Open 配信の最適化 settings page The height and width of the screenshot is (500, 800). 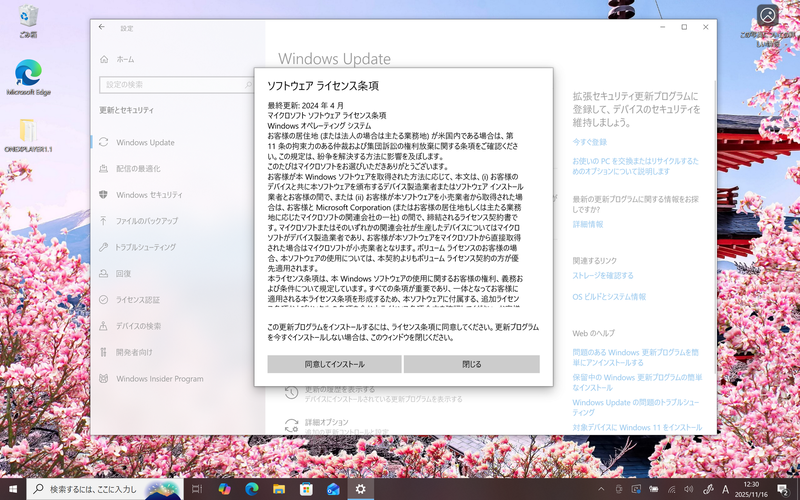click(x=138, y=168)
